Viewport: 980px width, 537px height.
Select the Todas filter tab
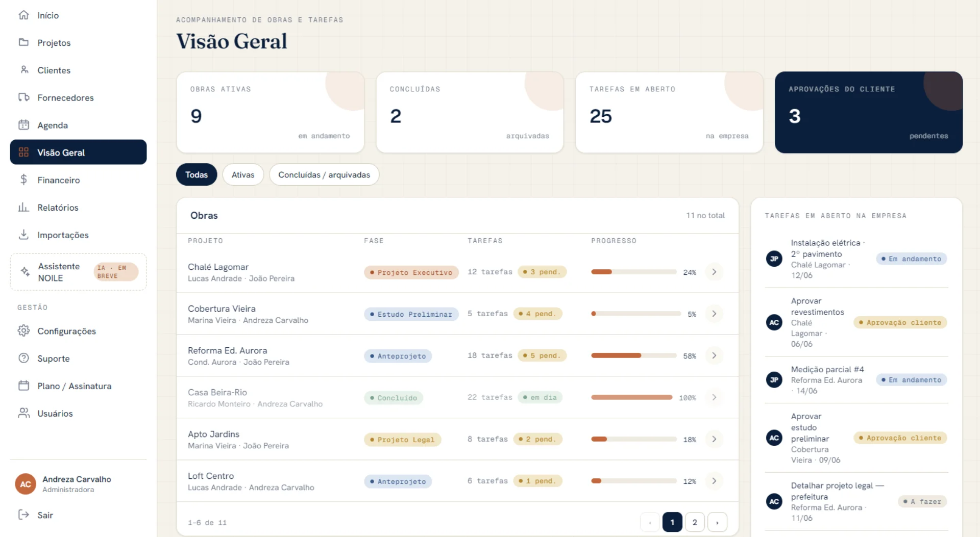[197, 174]
